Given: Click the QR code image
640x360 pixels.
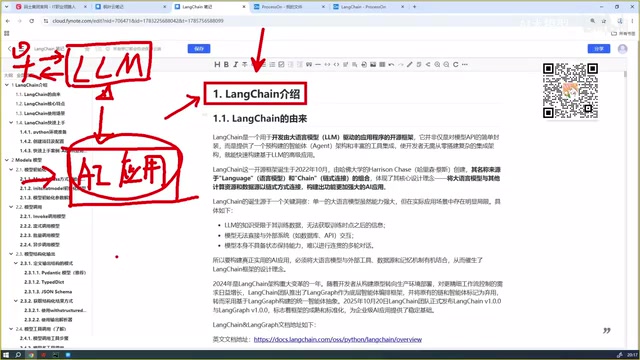Looking at the screenshot, I should pos(570,91).
